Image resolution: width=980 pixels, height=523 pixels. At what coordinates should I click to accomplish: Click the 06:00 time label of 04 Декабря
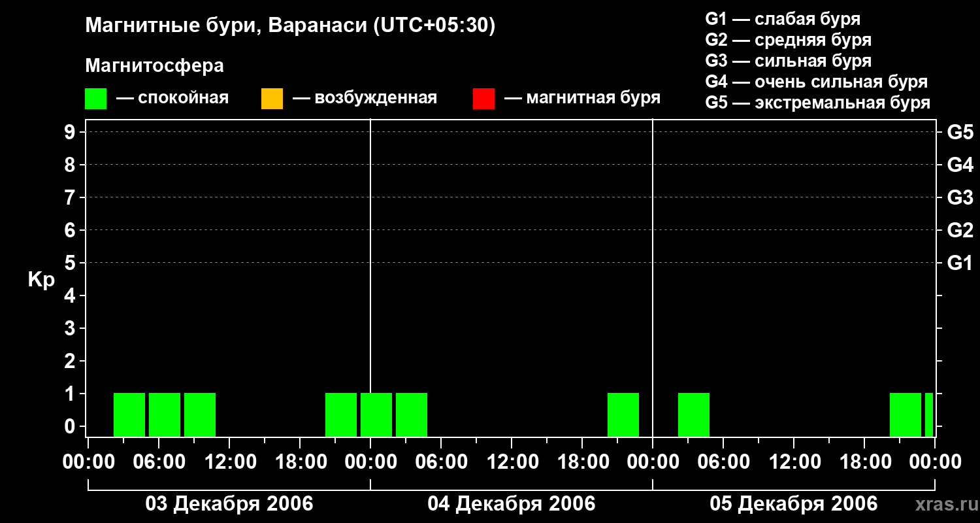tap(441, 462)
